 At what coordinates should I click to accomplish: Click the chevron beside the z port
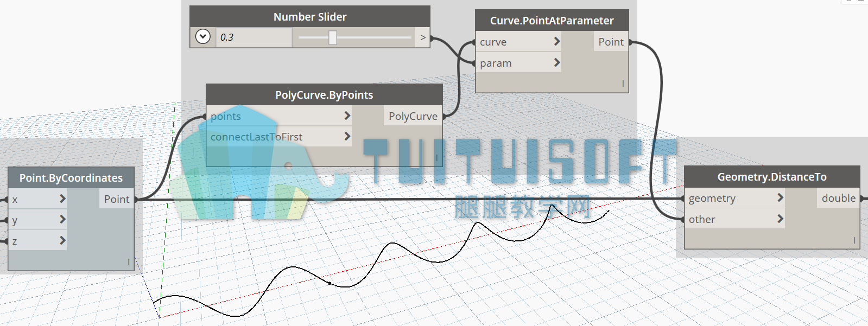(x=62, y=240)
